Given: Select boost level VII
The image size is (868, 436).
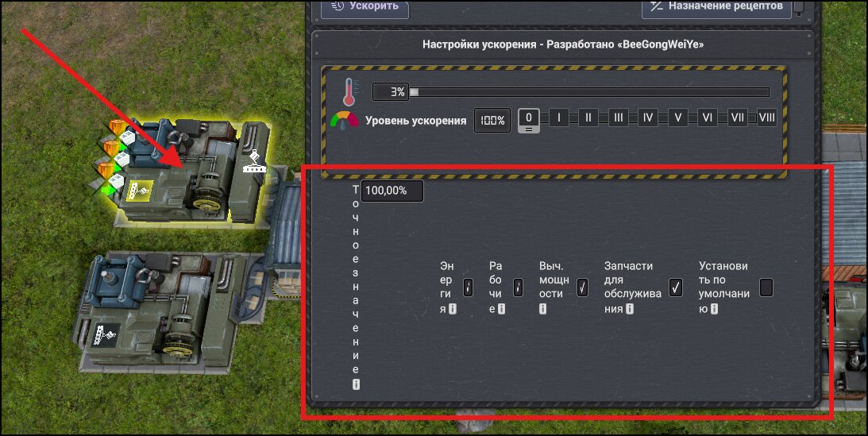Looking at the screenshot, I should [737, 118].
